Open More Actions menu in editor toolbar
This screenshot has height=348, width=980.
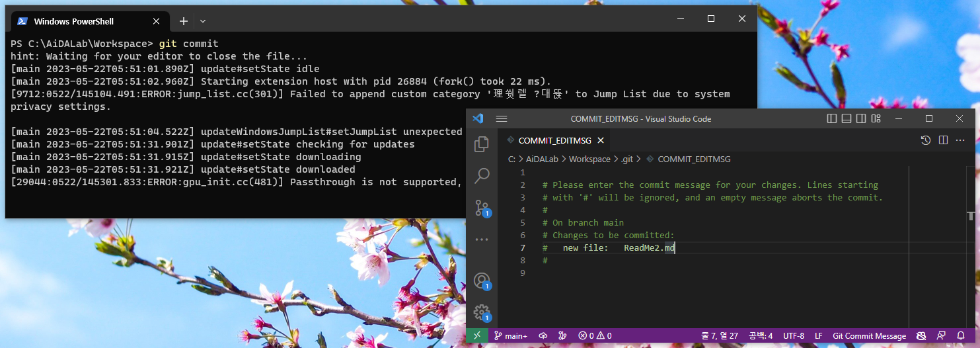960,140
